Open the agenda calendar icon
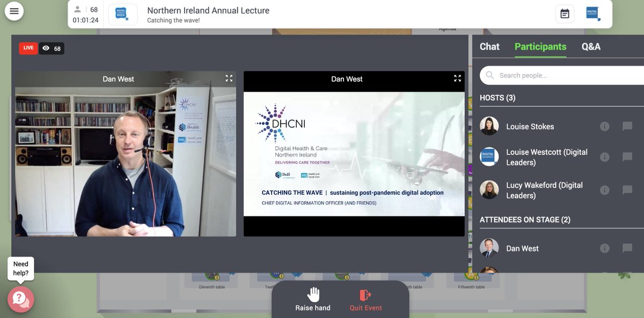 [x=565, y=14]
